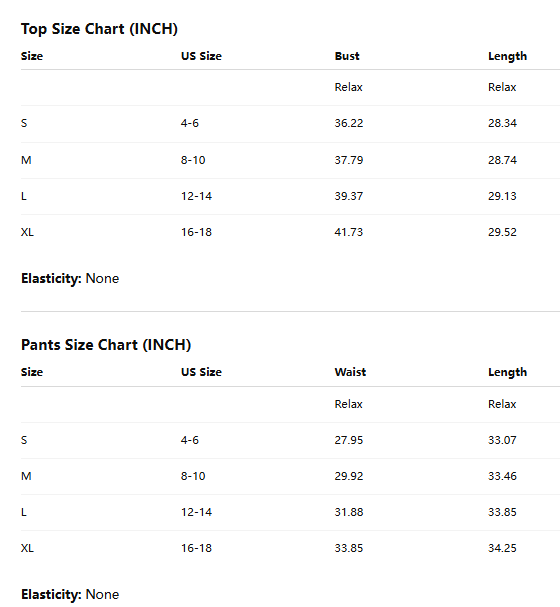Click the first Elasticity: None label
The image size is (560, 607).
[x=70, y=278]
